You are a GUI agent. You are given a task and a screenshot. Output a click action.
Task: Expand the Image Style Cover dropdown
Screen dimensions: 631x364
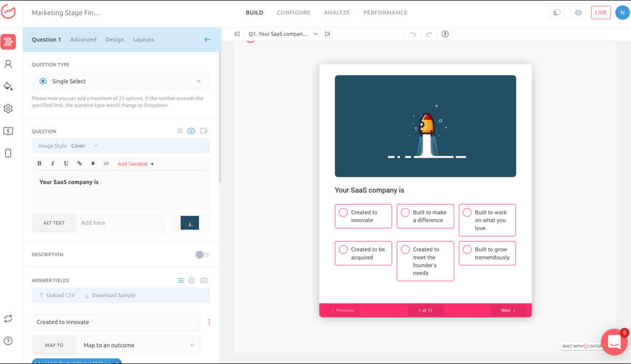tap(85, 146)
